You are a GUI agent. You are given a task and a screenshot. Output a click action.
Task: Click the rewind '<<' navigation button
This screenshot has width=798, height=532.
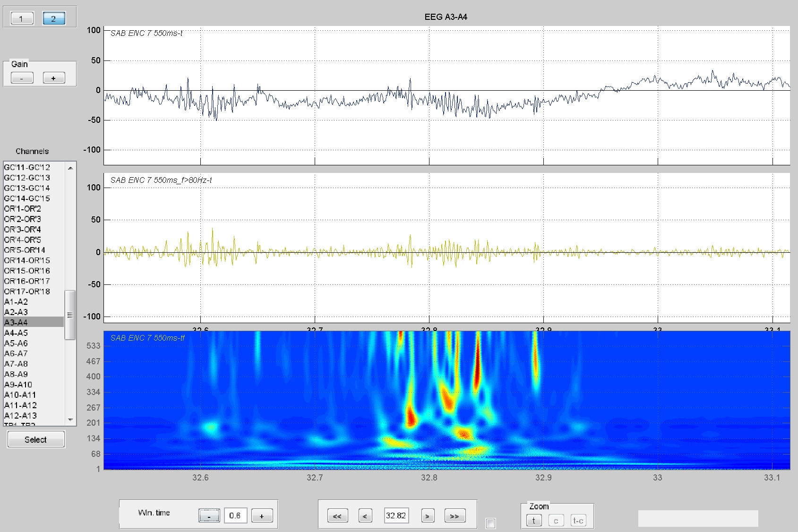tap(337, 516)
